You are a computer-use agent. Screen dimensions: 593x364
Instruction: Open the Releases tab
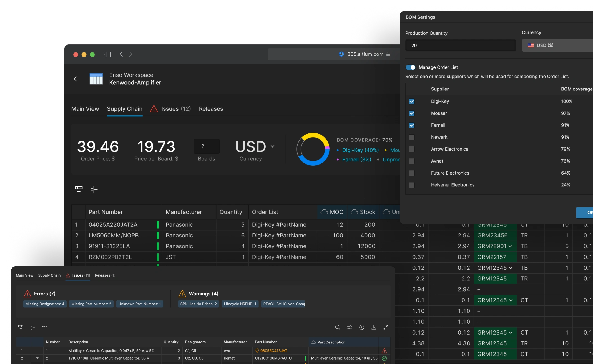(x=211, y=109)
